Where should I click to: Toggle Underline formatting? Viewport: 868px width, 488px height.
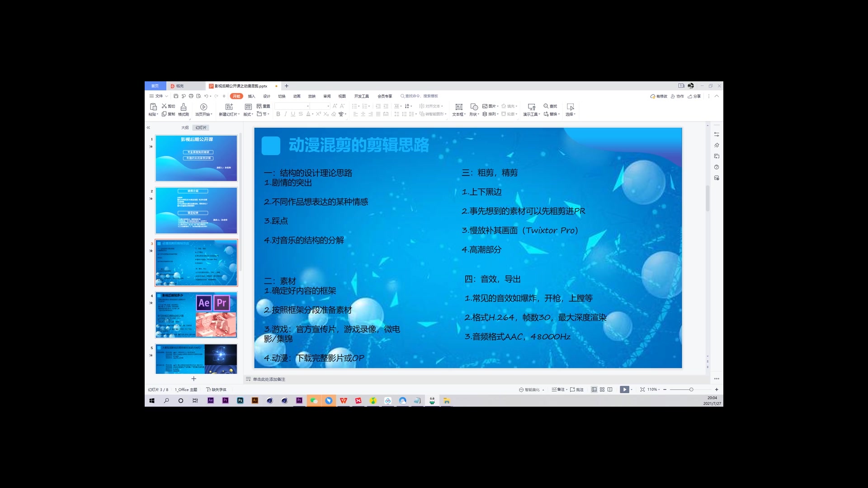[293, 114]
